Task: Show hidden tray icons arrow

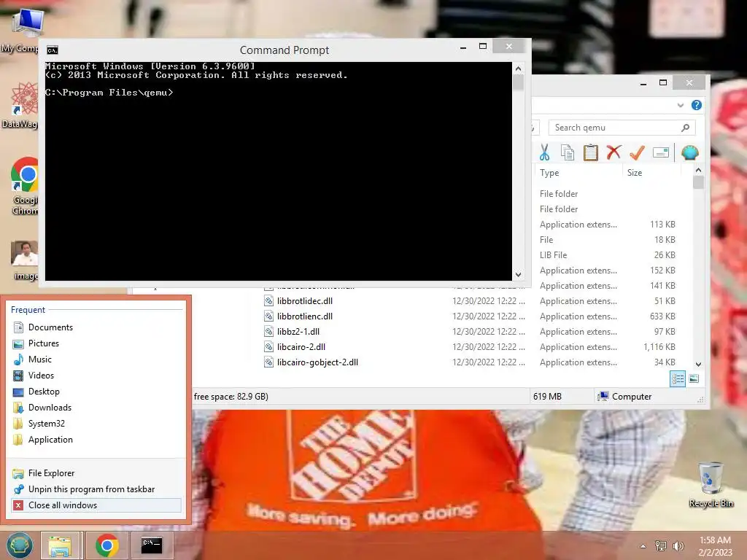Action: click(643, 546)
